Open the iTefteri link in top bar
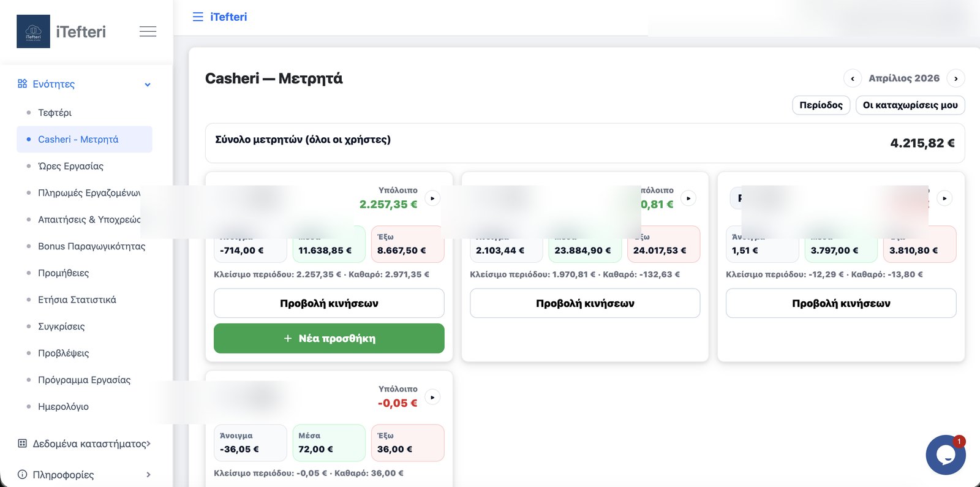Screen dimensions: 980x487 pyautogui.click(x=228, y=17)
